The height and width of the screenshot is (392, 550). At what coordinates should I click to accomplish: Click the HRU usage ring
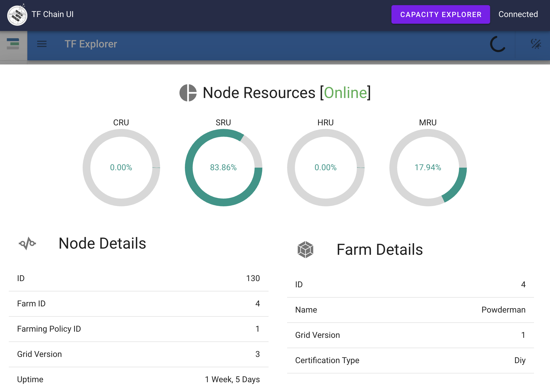click(x=325, y=168)
